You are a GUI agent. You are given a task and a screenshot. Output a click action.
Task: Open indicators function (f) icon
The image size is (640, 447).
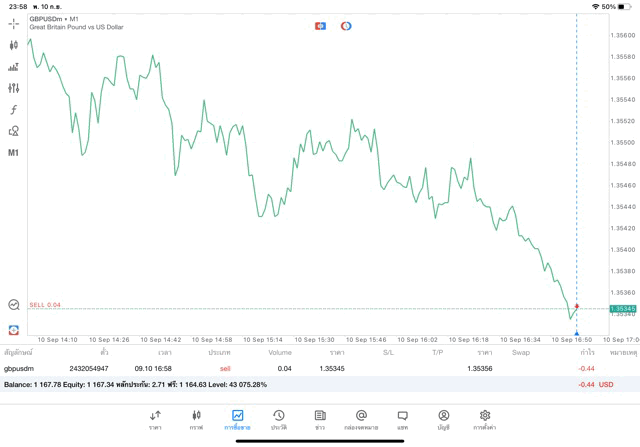pos(14,110)
